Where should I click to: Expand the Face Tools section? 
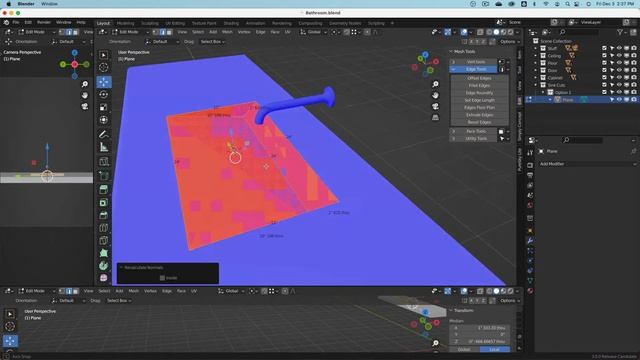click(x=473, y=131)
